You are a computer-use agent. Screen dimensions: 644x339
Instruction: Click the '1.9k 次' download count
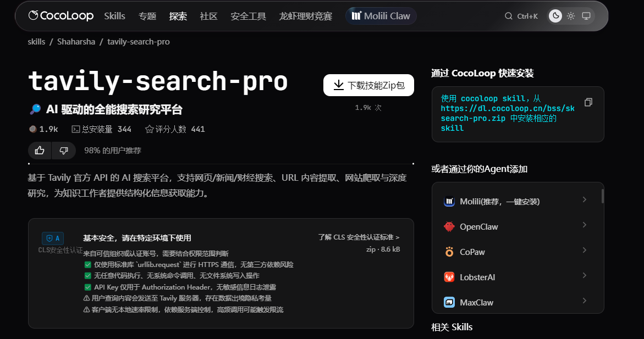tap(368, 108)
